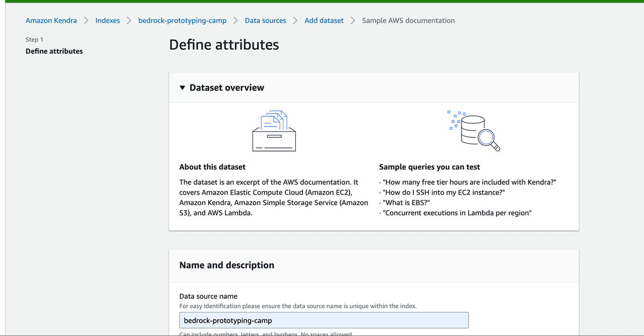Open Amazon Kendra breadcrumb link
644x336 pixels.
point(51,21)
